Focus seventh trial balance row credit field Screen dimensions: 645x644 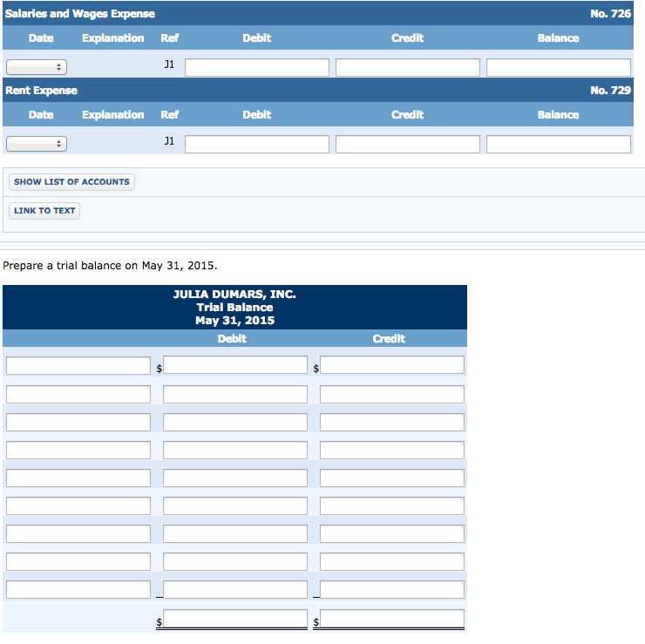[392, 534]
